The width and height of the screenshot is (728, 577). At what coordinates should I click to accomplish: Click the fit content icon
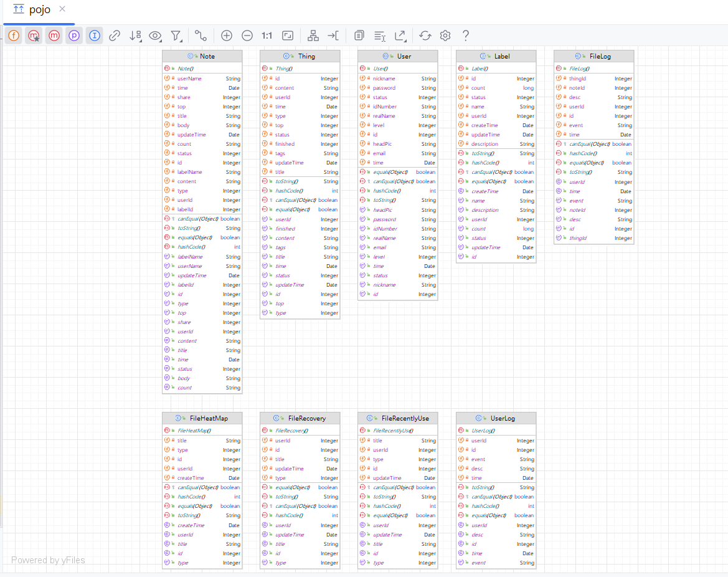click(288, 36)
